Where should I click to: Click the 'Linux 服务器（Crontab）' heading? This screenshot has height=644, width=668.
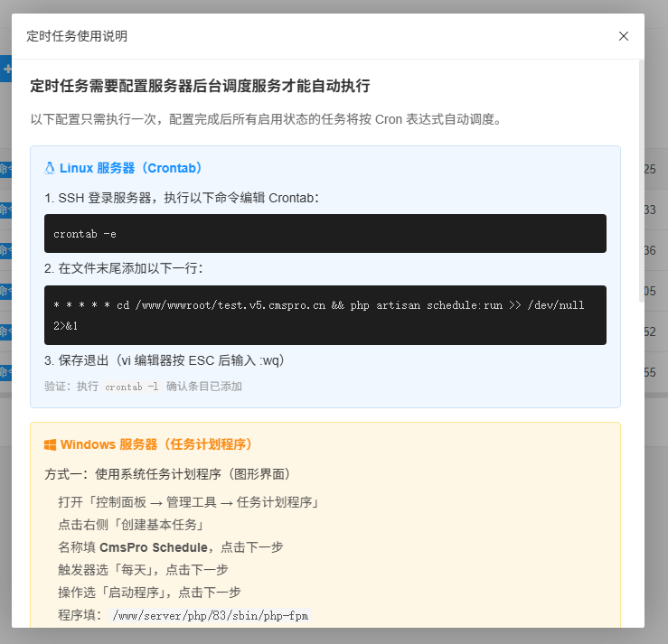point(130,168)
